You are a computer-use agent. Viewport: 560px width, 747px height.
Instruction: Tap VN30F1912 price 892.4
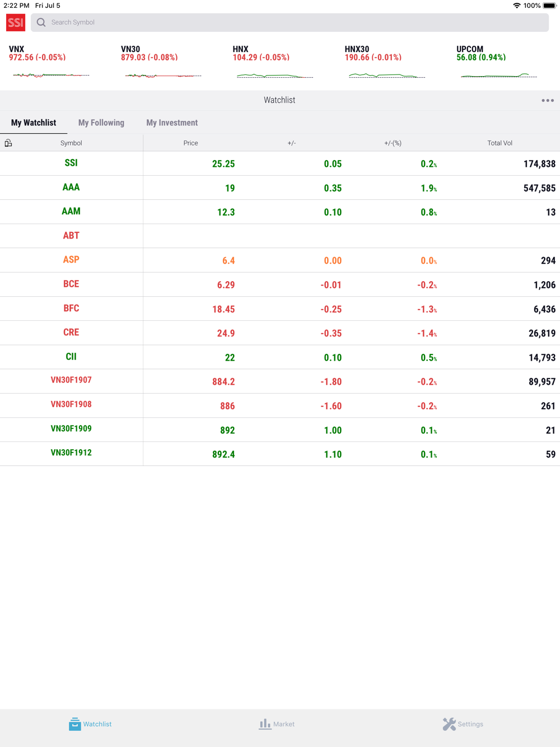223,454
